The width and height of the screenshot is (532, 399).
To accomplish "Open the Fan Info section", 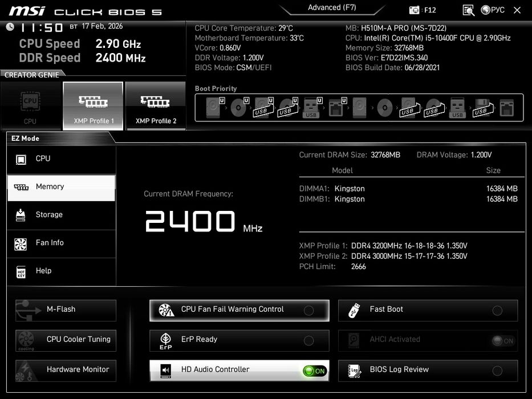I will 62,243.
